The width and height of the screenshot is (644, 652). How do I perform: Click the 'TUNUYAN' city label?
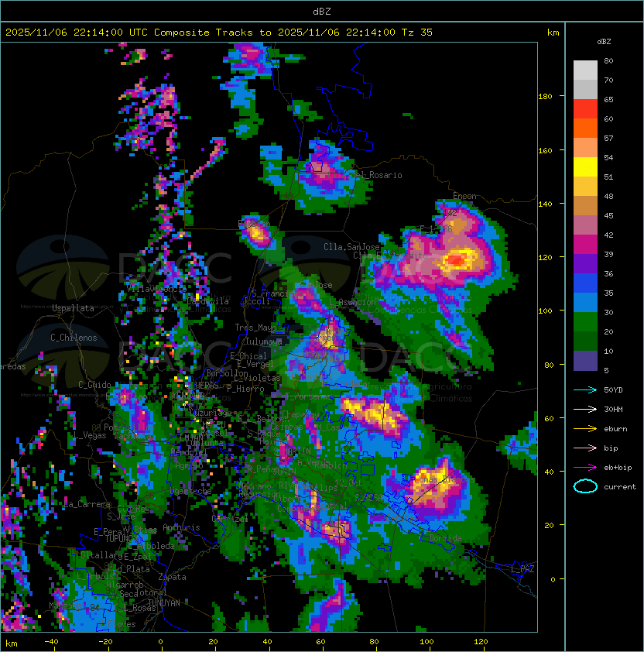(x=164, y=602)
